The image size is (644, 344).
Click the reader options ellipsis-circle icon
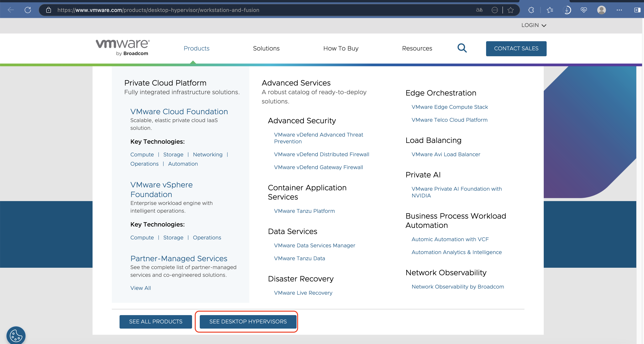click(495, 10)
